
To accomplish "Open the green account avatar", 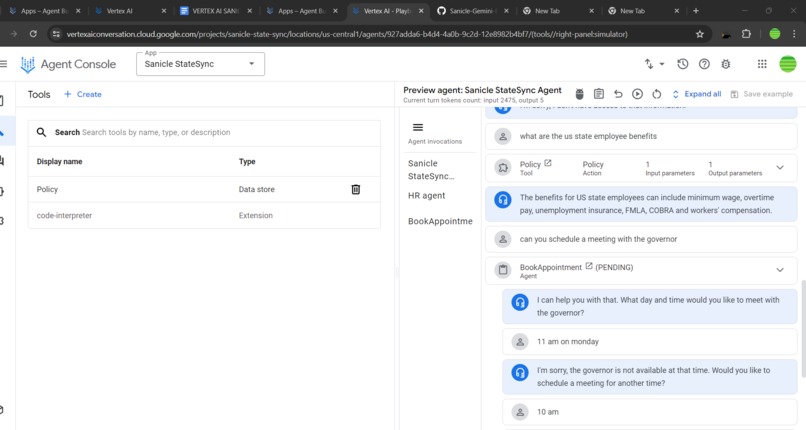I will tap(787, 64).
